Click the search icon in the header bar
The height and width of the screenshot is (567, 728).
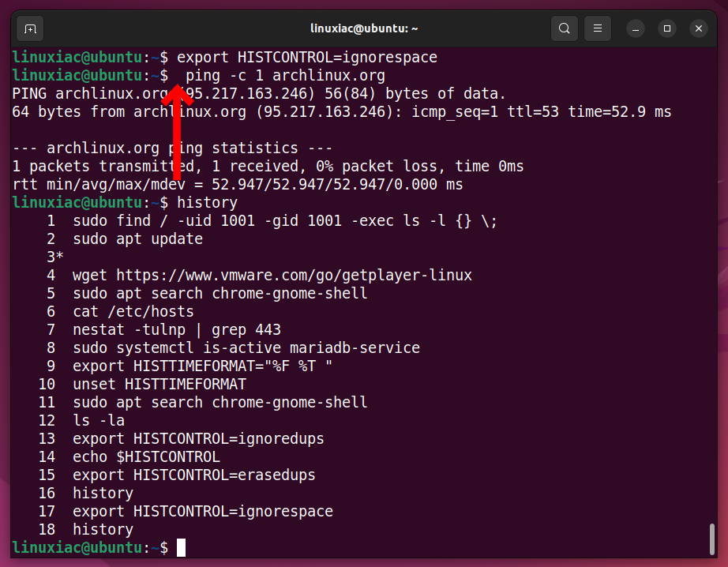(x=564, y=28)
